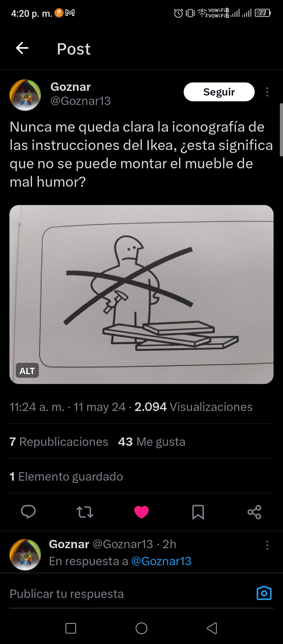Toggle the pink heart like button
Viewport: 283px width, 644px height.
pos(141,512)
